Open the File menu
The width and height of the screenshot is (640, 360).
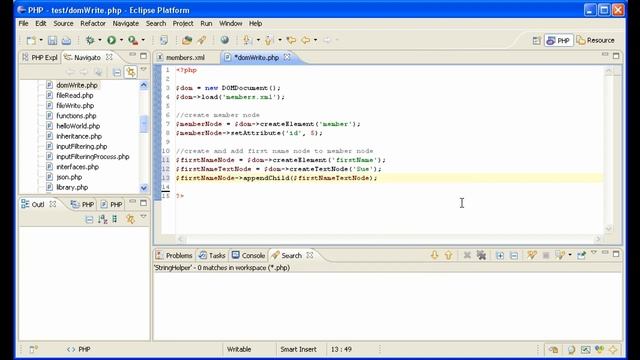[23, 23]
